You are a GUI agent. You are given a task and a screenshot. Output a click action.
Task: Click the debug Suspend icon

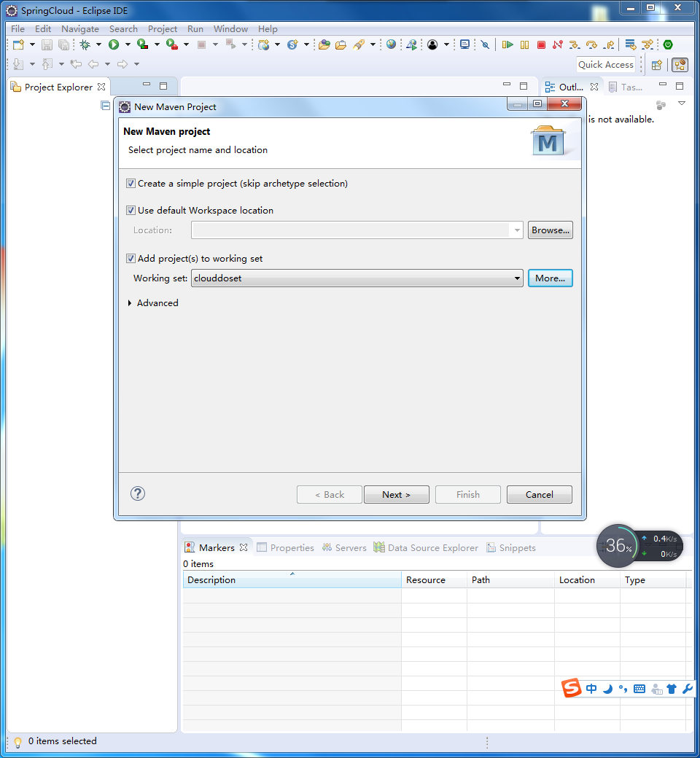coord(524,45)
